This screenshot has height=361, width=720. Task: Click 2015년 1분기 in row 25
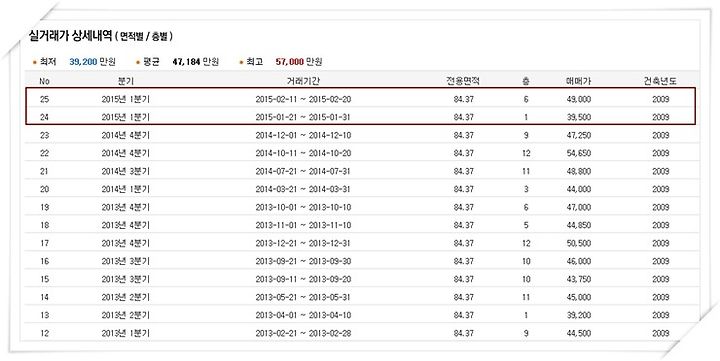(x=125, y=99)
